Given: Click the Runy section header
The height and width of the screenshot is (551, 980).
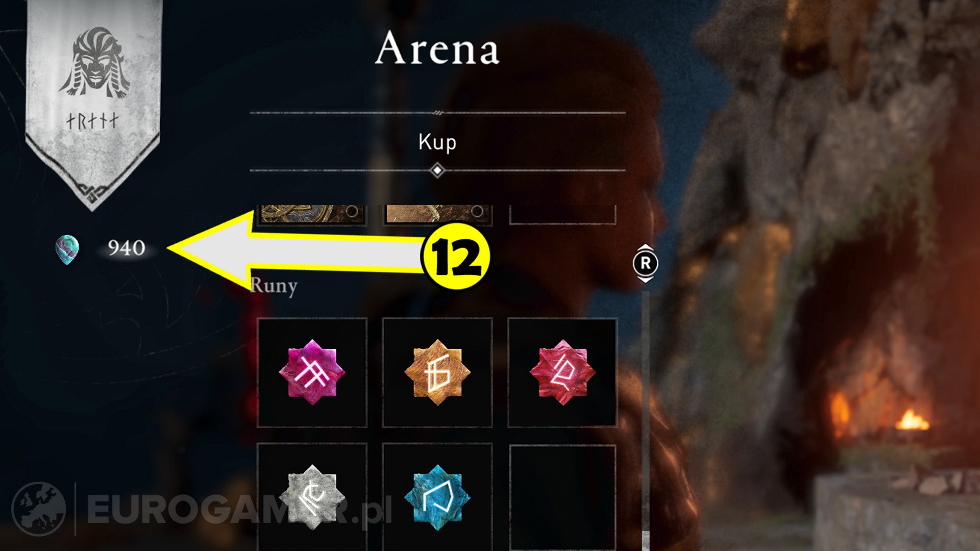Looking at the screenshot, I should (x=274, y=286).
